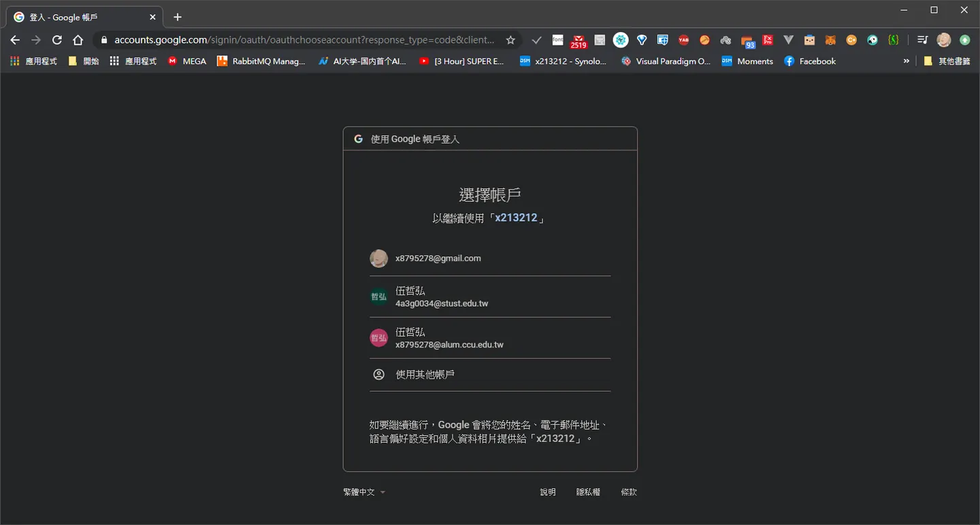Screen dimensions: 980x525
Task: Reload the page with the refresh icon
Action: coord(57,40)
